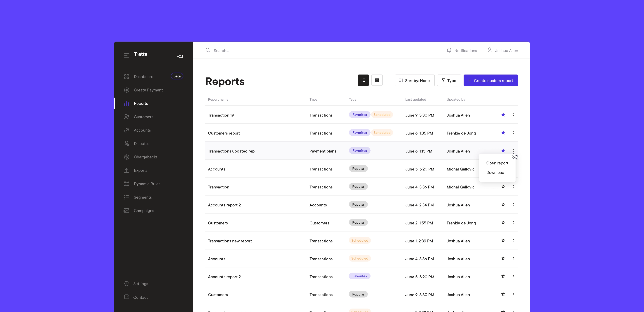Go to the Chargebacks section

point(146,157)
